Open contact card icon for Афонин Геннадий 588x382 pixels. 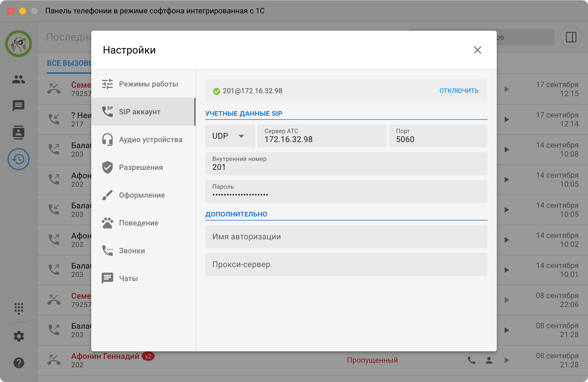pos(489,360)
